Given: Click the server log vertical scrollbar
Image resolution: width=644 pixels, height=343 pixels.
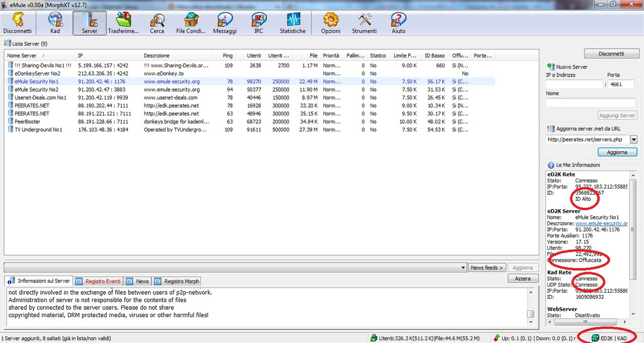Looking at the screenshot, I should [x=530, y=306].
